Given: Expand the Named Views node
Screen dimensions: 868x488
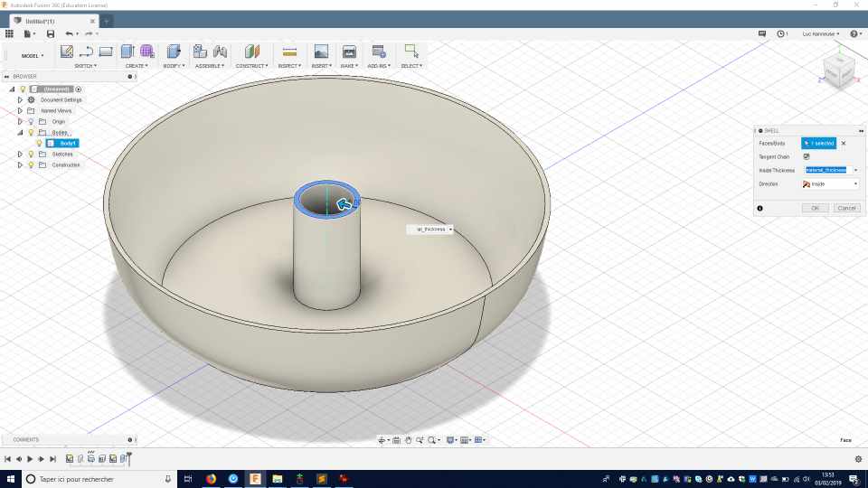Looking at the screenshot, I should pyautogui.click(x=20, y=110).
